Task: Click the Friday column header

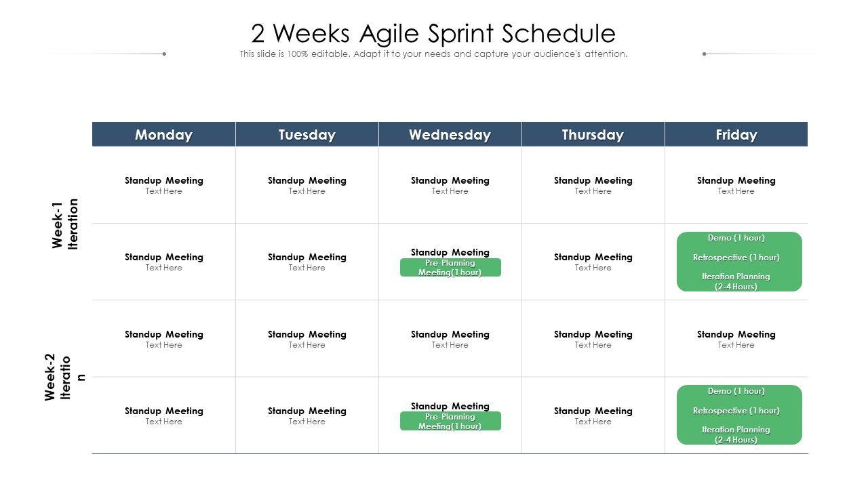Action: [x=736, y=135]
